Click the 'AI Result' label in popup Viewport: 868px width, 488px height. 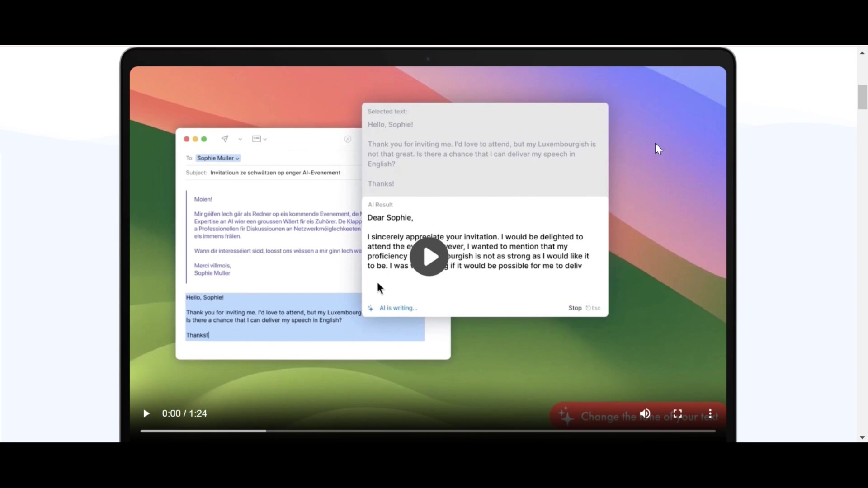pyautogui.click(x=380, y=205)
